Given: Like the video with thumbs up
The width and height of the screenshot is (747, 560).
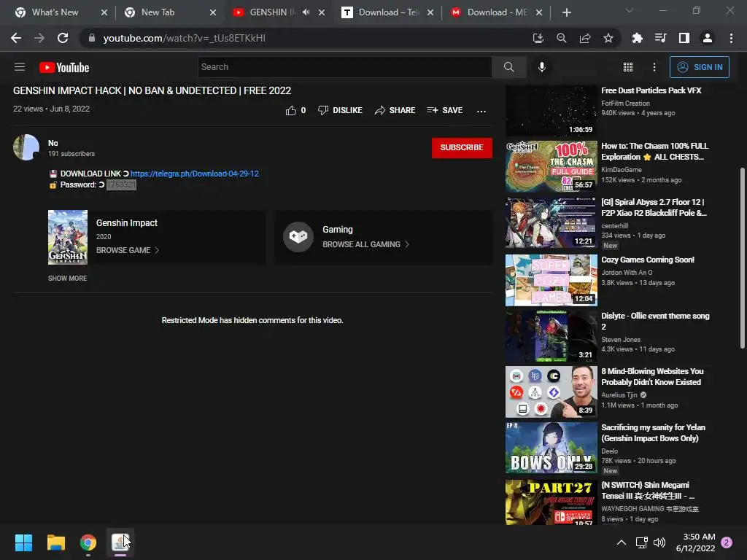Looking at the screenshot, I should pos(295,111).
